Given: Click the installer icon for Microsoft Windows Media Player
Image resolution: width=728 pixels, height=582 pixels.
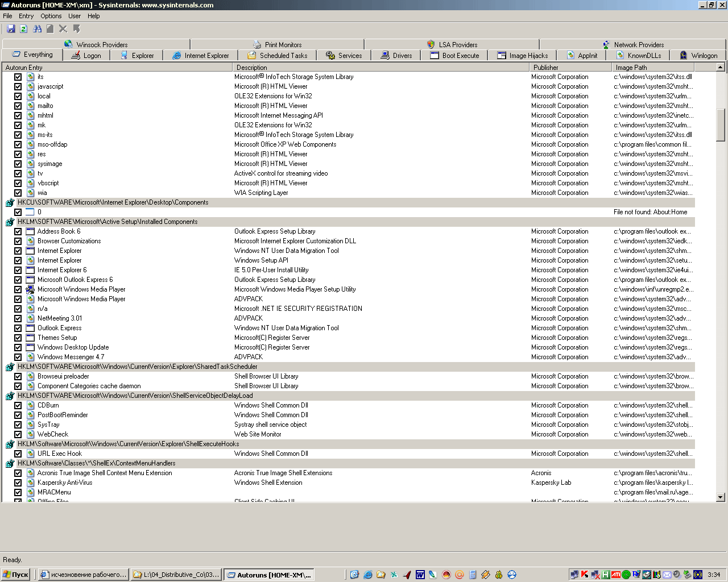Looking at the screenshot, I should [30, 290].
